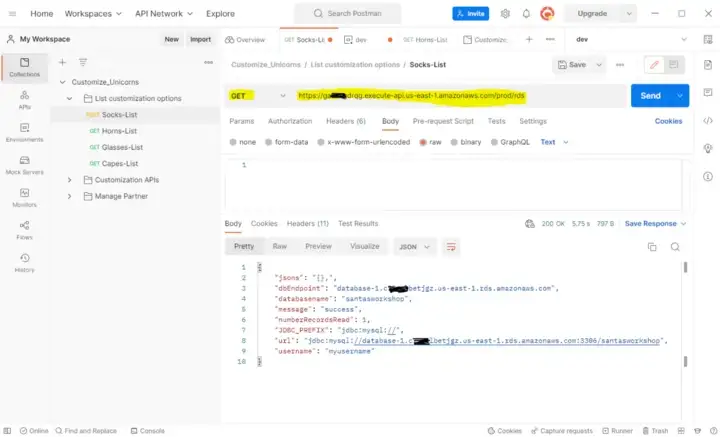The height and width of the screenshot is (437, 720).
Task: Open the GET method dropdown
Action: [258, 96]
